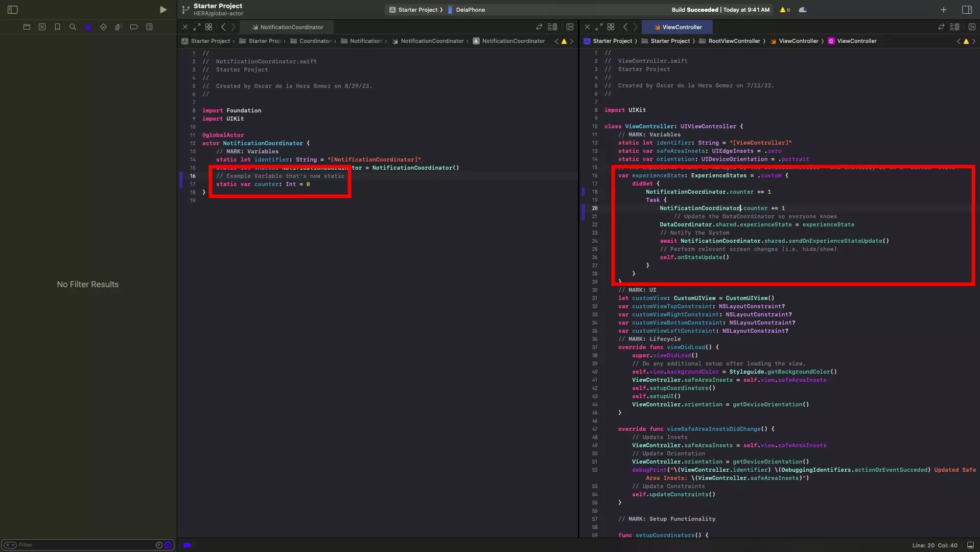Viewport: 980px width, 552px height.
Task: Open the Issue navigator triangle icon
Action: click(x=88, y=27)
